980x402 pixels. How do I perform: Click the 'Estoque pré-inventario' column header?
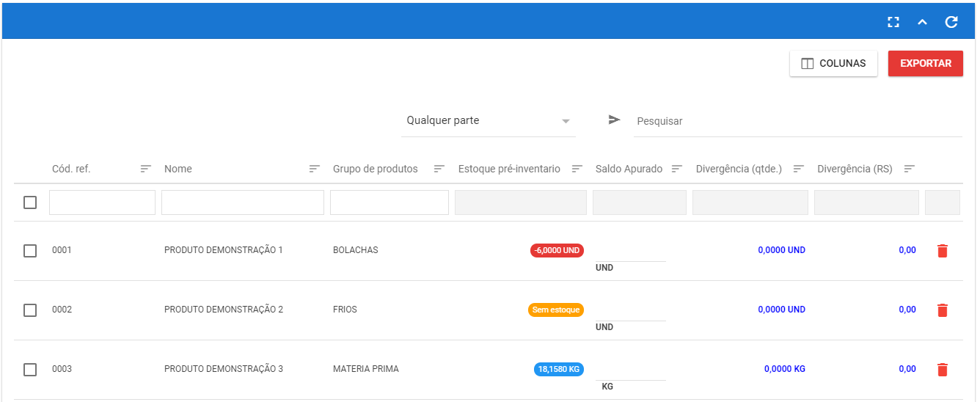[509, 169]
